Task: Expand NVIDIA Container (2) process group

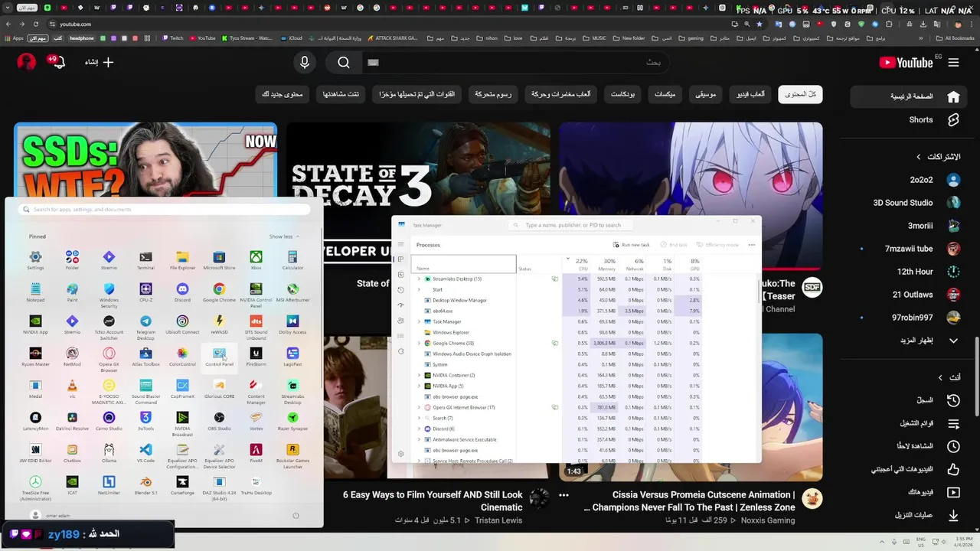Action: [x=419, y=375]
